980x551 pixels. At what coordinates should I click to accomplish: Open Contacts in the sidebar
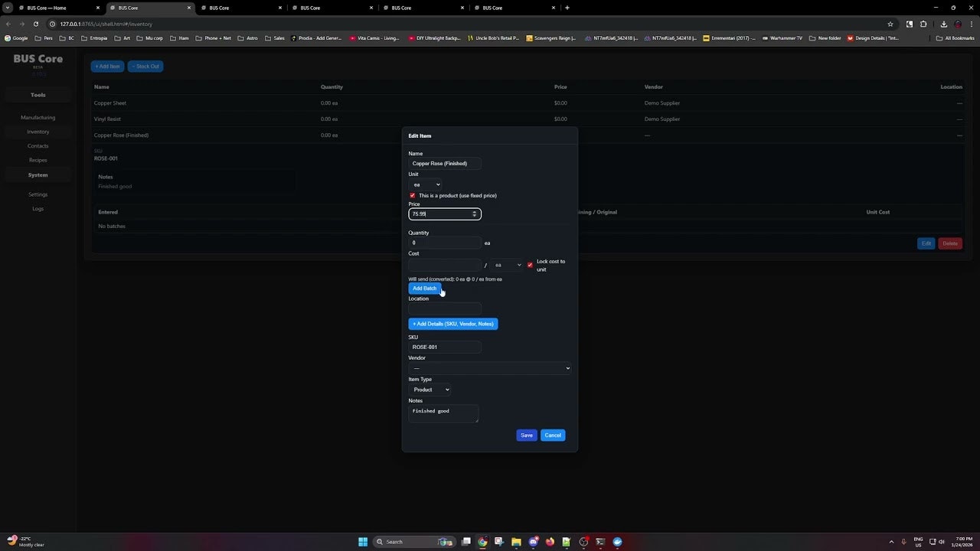(x=38, y=145)
